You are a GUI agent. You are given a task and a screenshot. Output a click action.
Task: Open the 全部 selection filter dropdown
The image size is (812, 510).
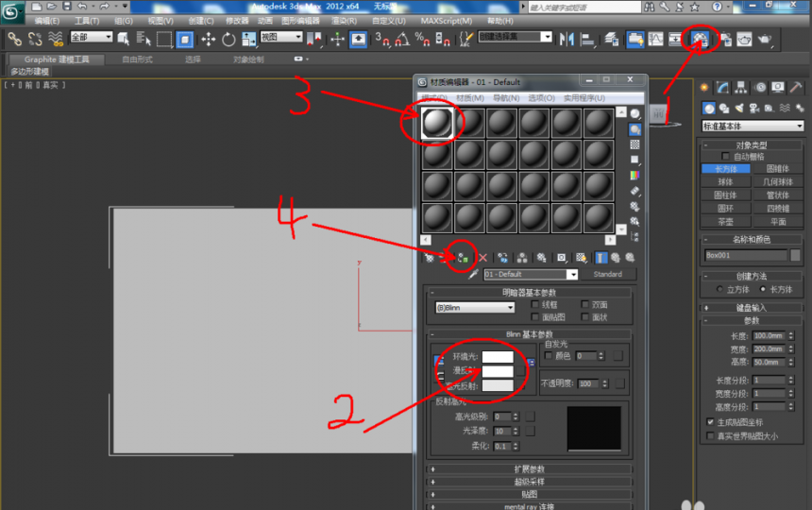click(92, 37)
